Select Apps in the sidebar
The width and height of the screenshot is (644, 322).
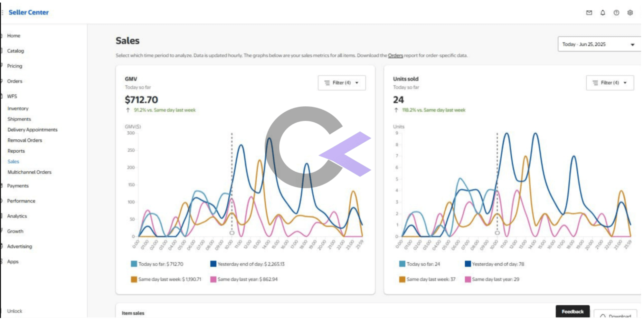point(13,261)
